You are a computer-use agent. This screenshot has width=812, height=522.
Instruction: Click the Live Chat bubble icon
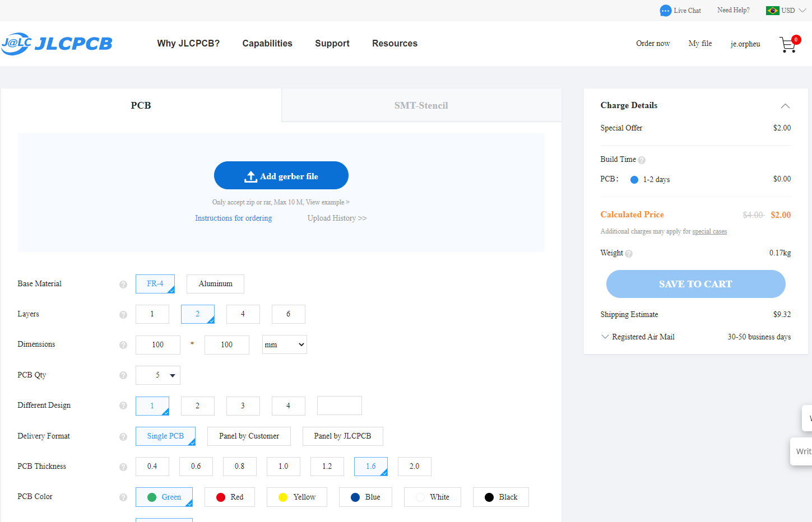665,11
